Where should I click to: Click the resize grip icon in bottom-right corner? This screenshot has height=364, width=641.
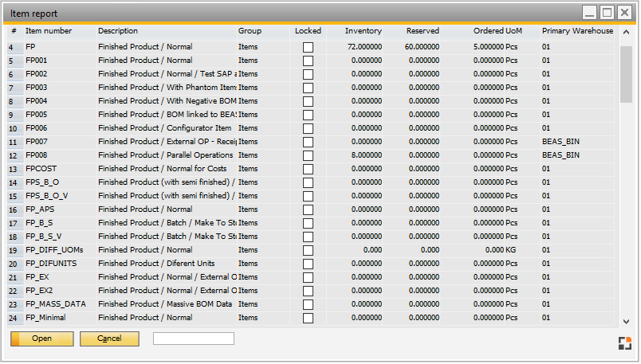[624, 343]
